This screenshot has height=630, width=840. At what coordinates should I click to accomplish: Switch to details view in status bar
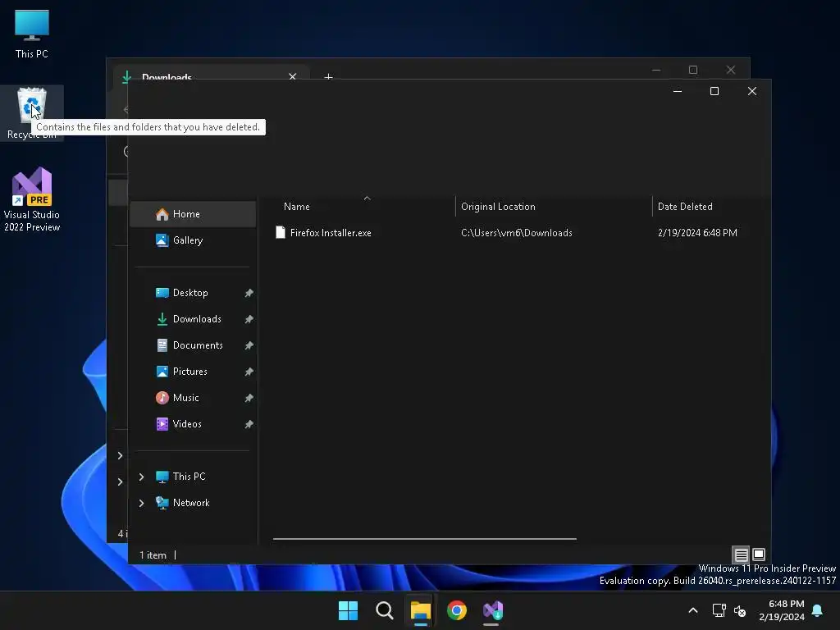[x=741, y=555]
